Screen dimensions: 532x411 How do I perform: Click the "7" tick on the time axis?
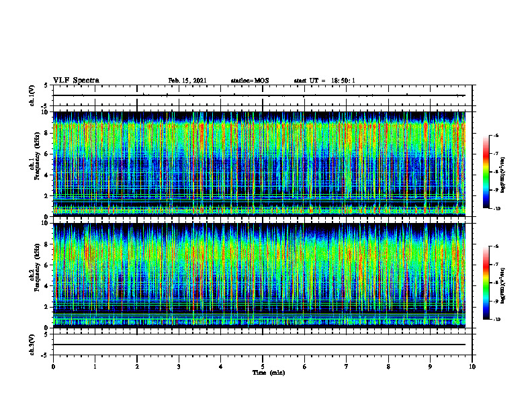coord(347,367)
